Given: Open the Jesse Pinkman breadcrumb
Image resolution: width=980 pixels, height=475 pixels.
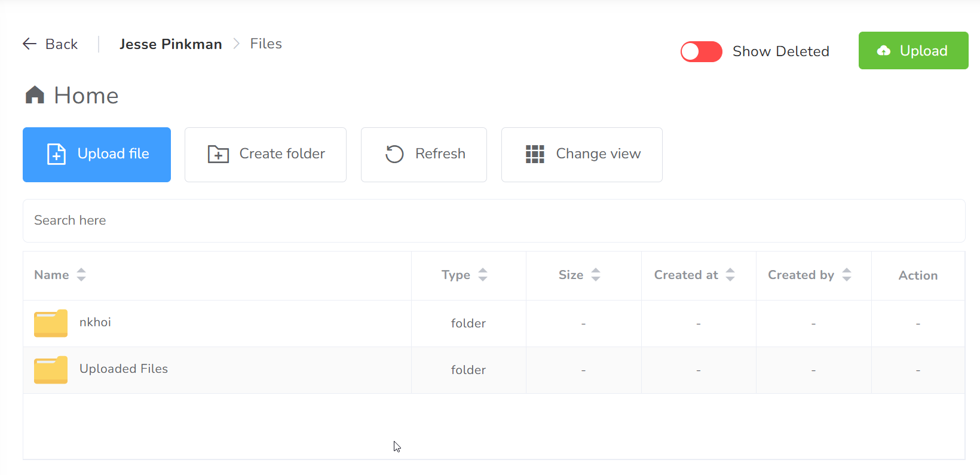Looking at the screenshot, I should pos(170,44).
